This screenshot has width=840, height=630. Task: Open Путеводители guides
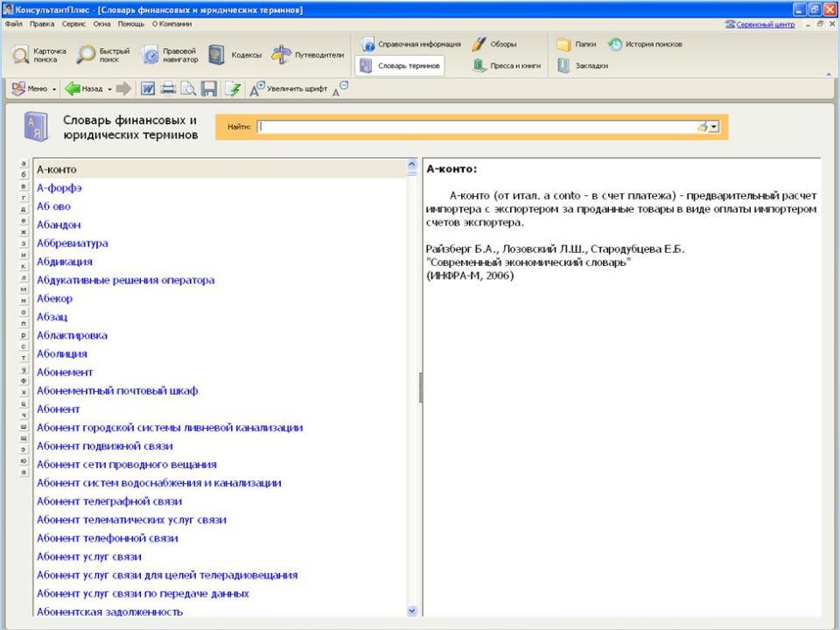307,54
